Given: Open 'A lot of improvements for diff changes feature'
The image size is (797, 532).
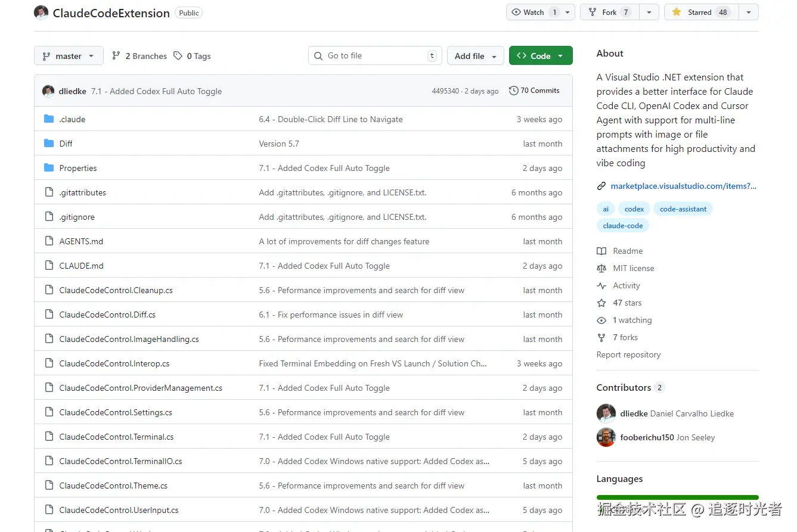Looking at the screenshot, I should [344, 241].
